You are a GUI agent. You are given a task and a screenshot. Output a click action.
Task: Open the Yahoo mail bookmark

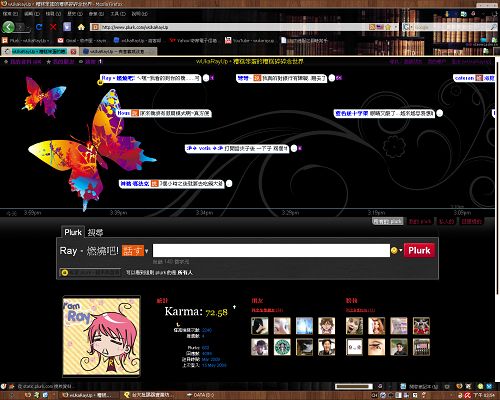coord(193,40)
